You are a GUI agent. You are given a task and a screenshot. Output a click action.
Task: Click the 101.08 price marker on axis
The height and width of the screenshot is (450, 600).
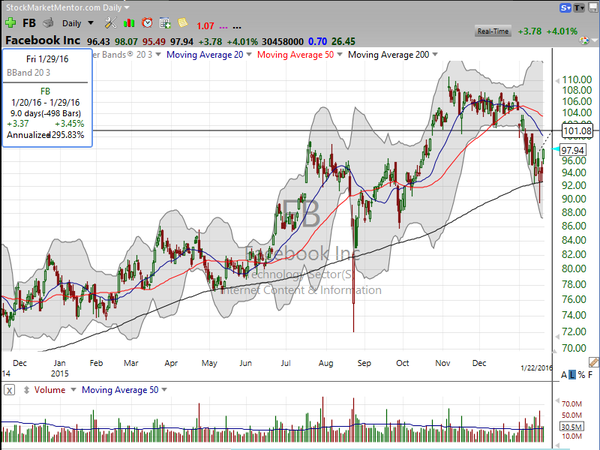click(x=577, y=131)
